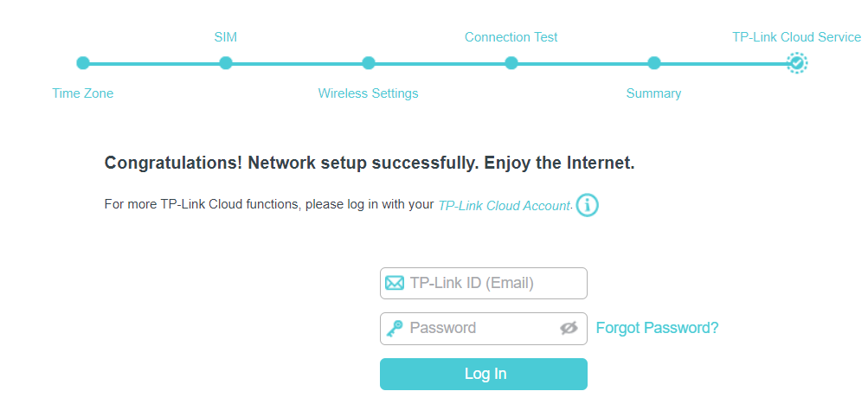Click the key icon in password field
This screenshot has width=868, height=404.
pyautogui.click(x=395, y=328)
